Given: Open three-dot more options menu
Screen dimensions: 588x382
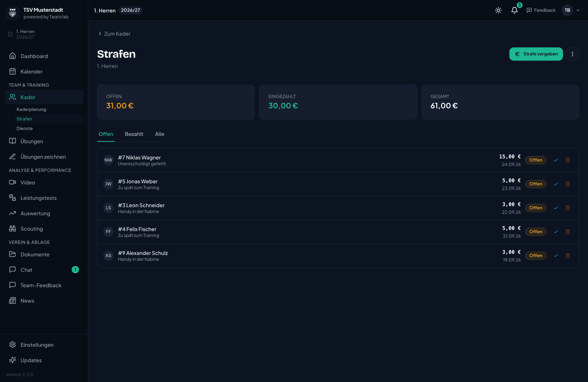Looking at the screenshot, I should pyautogui.click(x=572, y=54).
